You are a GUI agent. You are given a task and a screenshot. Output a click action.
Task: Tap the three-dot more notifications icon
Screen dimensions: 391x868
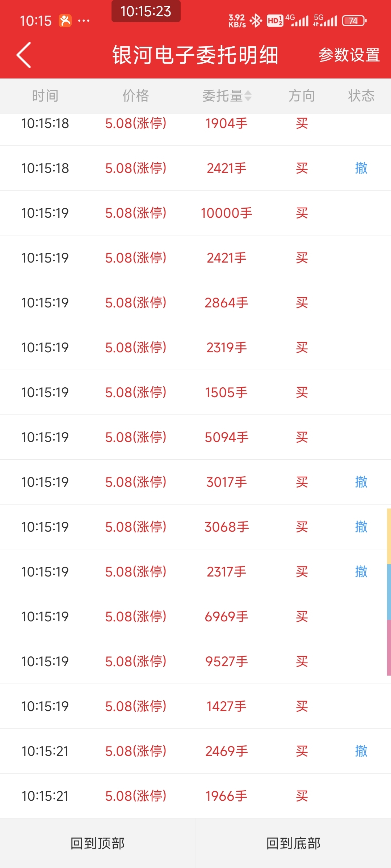[84, 21]
